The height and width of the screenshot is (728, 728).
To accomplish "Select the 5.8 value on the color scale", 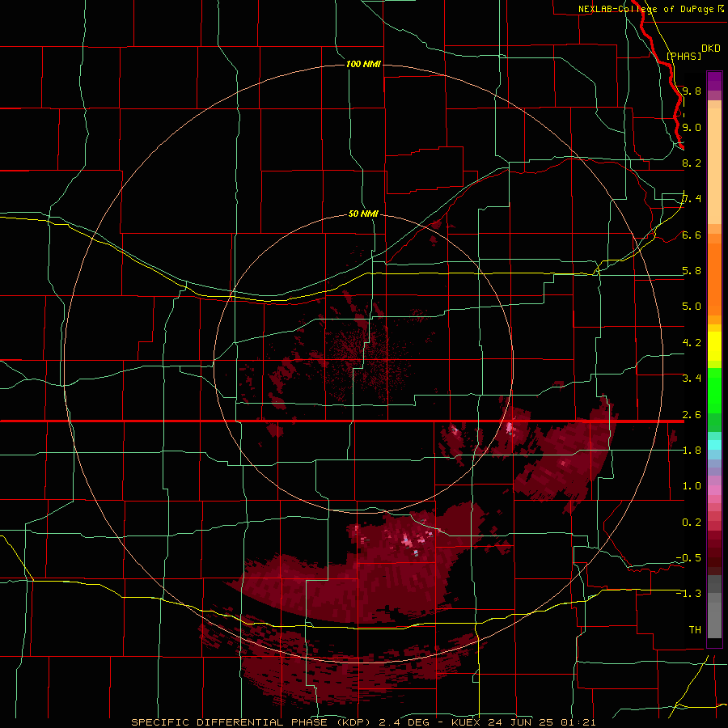I will [x=692, y=271].
